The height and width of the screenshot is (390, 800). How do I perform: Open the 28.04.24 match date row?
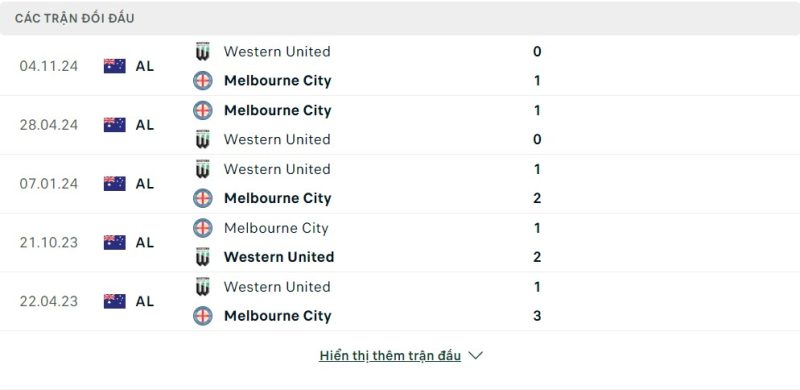click(400, 125)
